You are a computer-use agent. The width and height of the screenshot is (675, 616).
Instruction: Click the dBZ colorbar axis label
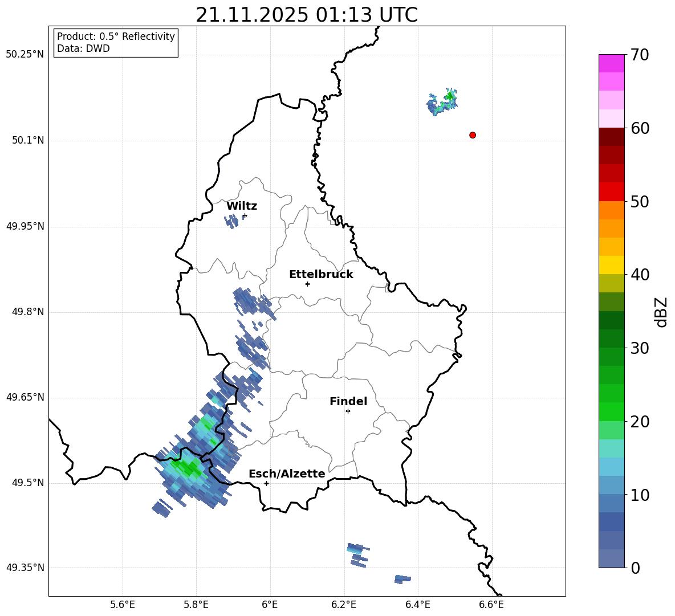662,312
